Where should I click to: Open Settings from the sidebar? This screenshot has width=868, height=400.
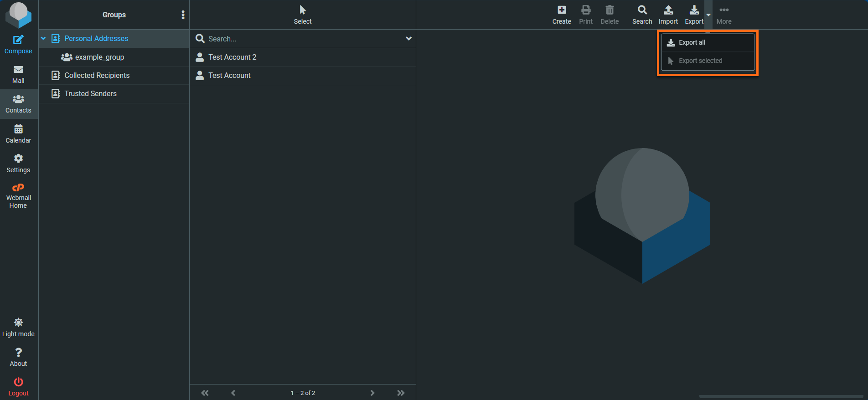(x=18, y=164)
